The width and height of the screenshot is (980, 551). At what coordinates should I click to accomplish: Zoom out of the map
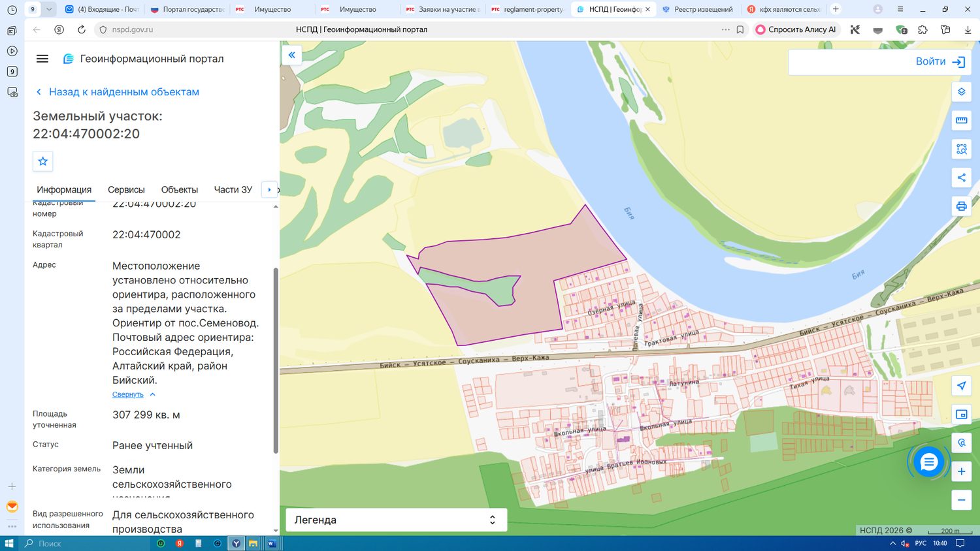click(x=961, y=500)
